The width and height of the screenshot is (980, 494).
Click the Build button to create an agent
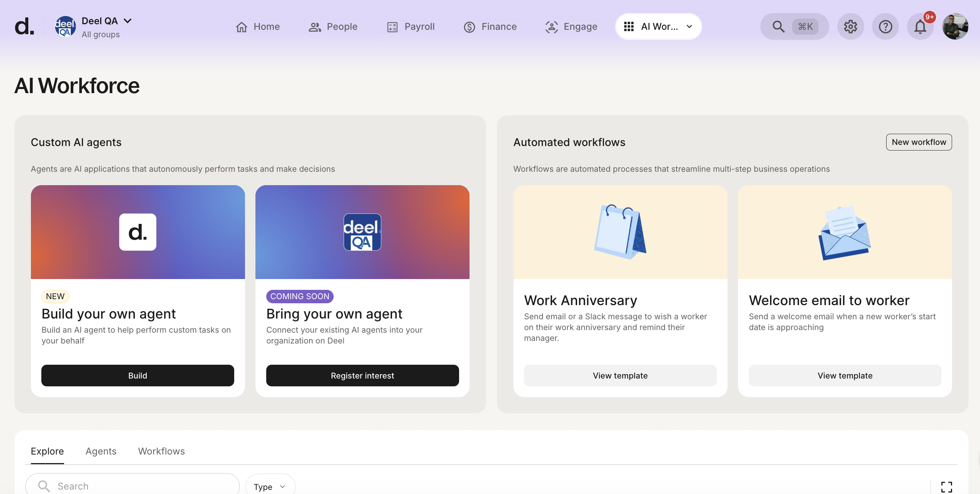137,375
